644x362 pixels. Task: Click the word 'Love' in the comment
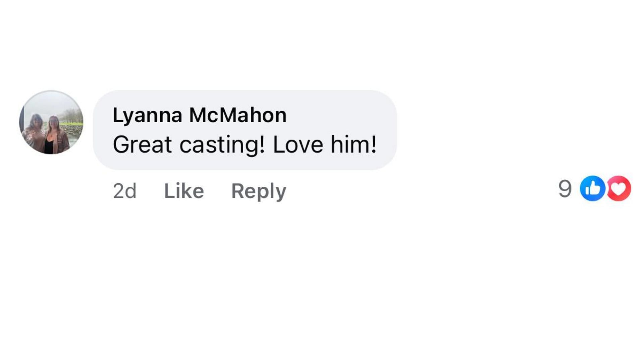(x=298, y=144)
